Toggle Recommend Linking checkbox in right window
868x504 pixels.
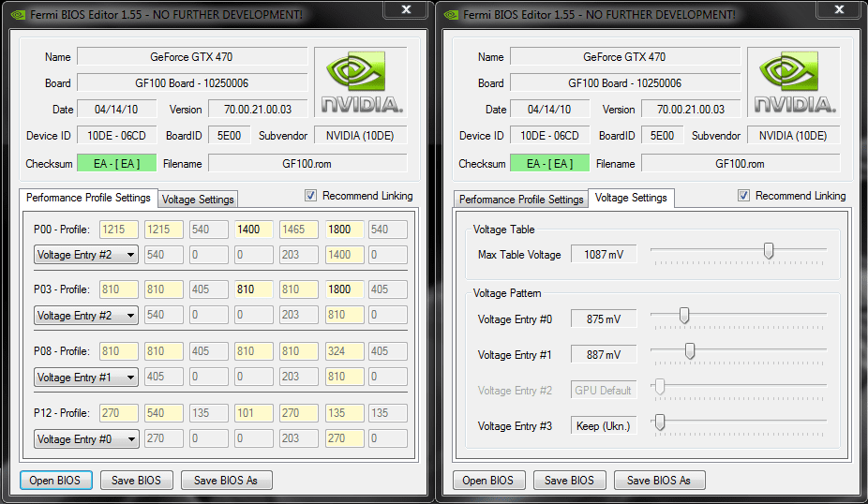coord(743,196)
